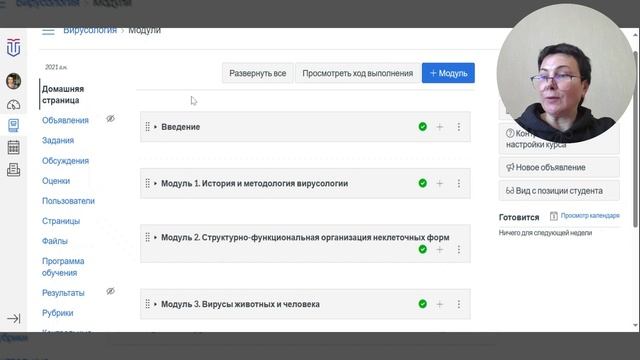Toggle eye visibility icon next to Объявления

[110, 119]
